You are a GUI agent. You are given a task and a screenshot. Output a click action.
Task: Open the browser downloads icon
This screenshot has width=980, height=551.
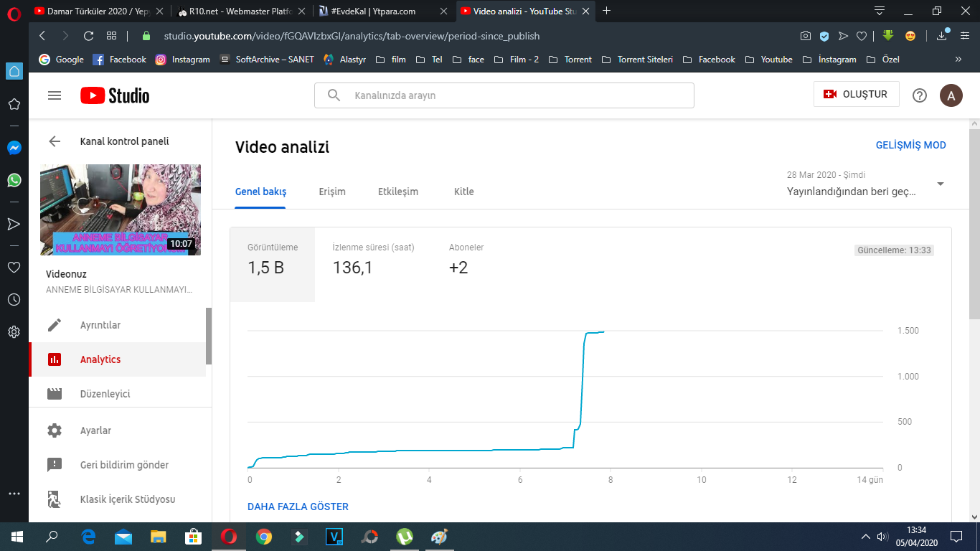click(x=942, y=35)
